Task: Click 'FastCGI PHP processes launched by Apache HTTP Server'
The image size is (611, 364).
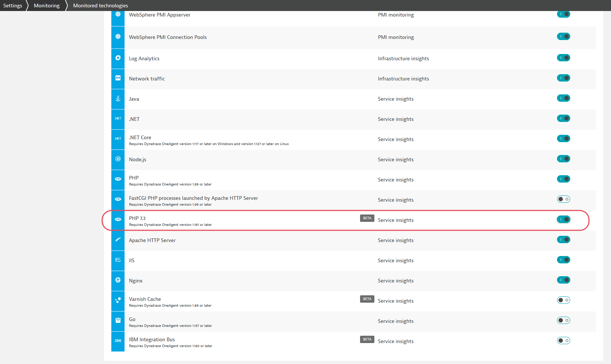Action: [193, 198]
